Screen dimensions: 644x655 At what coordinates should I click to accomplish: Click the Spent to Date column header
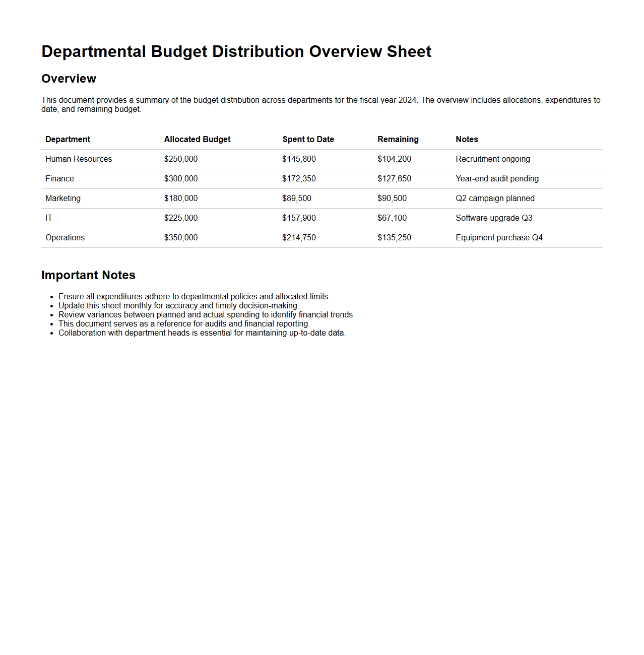point(308,140)
